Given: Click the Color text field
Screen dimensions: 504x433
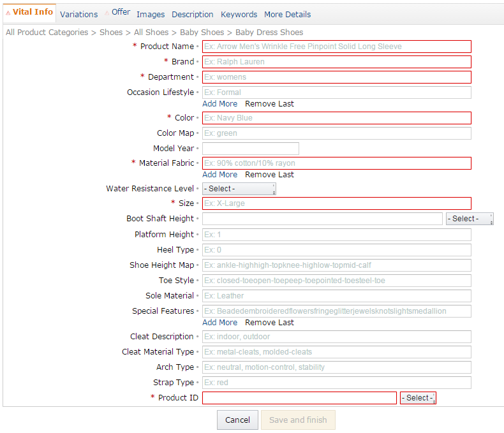Looking at the screenshot, I should pyautogui.click(x=337, y=118).
